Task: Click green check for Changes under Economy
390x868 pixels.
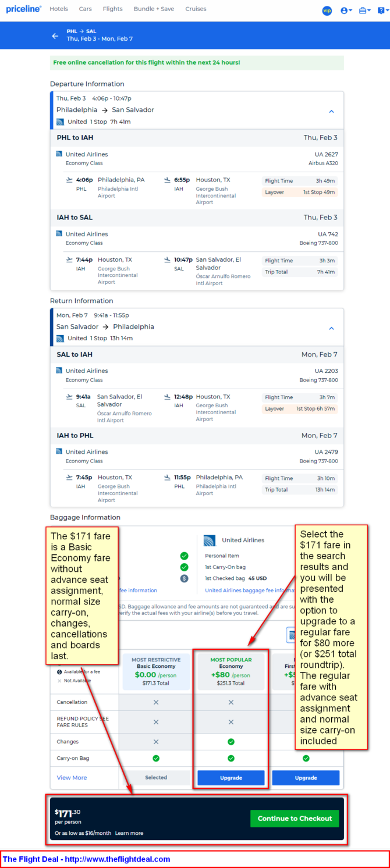Action: click(x=231, y=742)
